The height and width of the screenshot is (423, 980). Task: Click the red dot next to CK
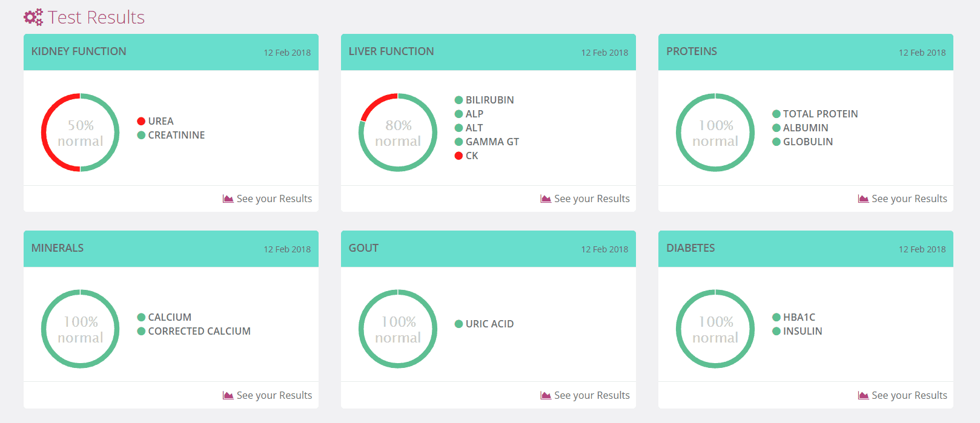pos(459,156)
